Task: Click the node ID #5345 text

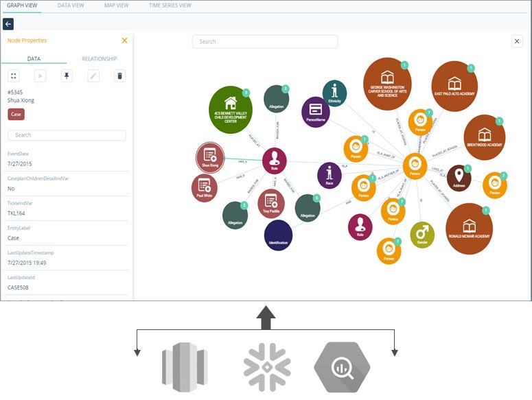Action: (x=15, y=92)
